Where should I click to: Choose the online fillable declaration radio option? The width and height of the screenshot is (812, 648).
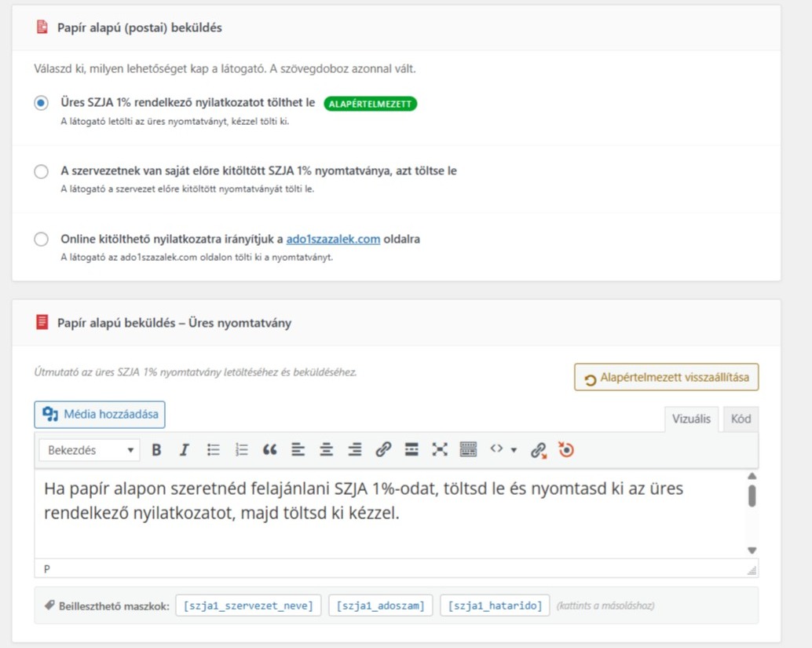tap(41, 240)
